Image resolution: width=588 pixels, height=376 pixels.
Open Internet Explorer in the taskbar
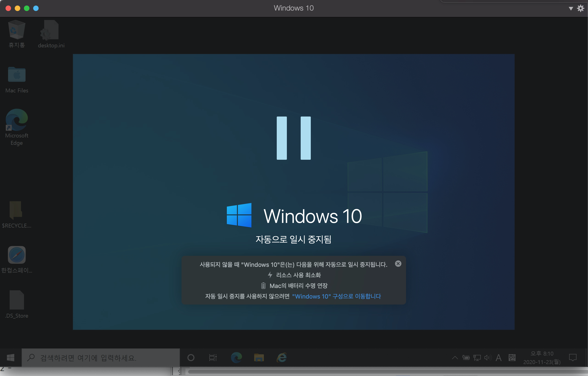point(282,358)
